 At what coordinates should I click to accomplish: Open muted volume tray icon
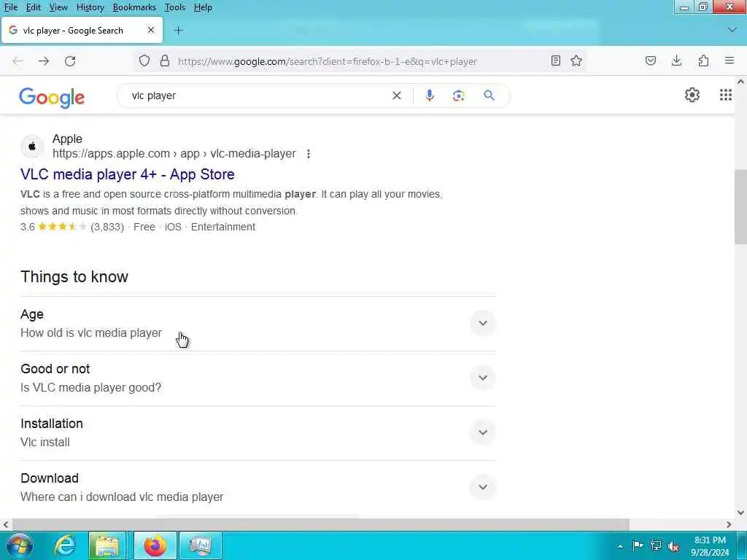[673, 546]
